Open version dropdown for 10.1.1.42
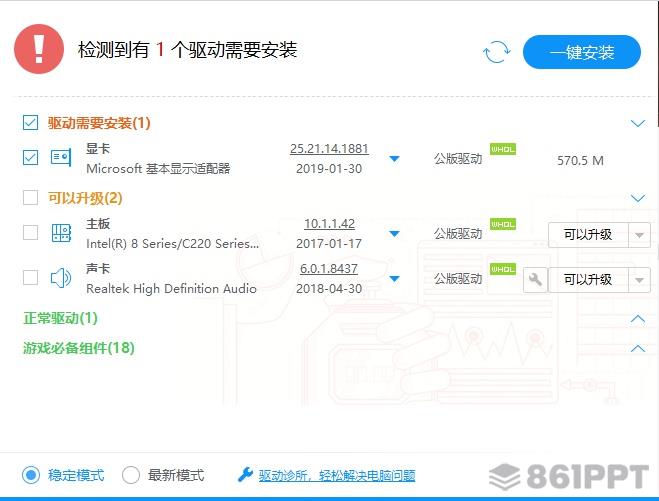659x501 pixels. click(394, 234)
